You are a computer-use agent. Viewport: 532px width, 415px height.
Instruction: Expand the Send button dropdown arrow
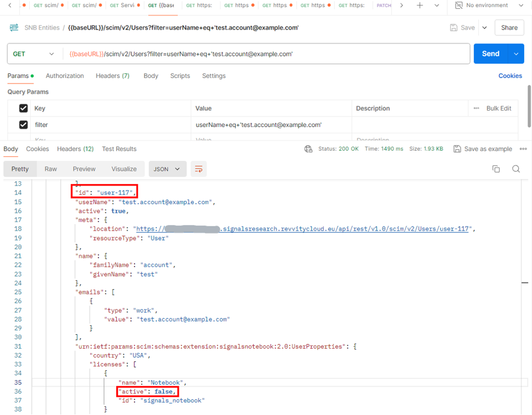pos(516,54)
